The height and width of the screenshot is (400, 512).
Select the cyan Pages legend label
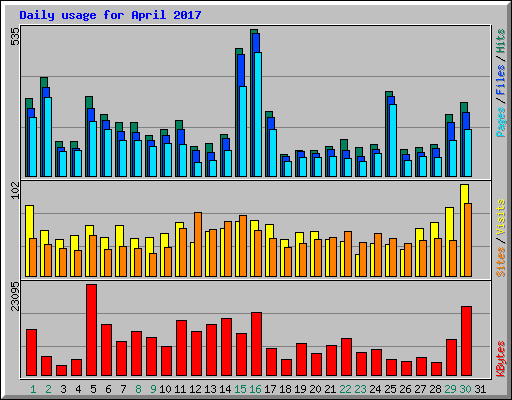tap(500, 122)
